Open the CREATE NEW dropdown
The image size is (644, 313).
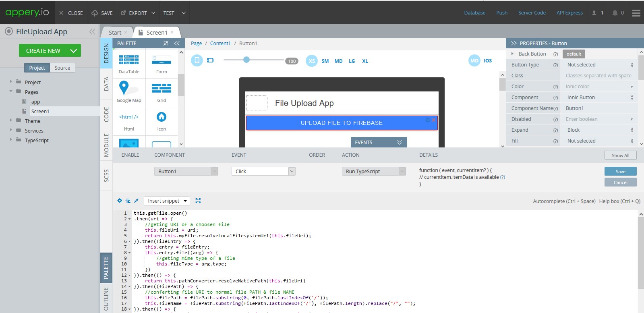(x=73, y=51)
